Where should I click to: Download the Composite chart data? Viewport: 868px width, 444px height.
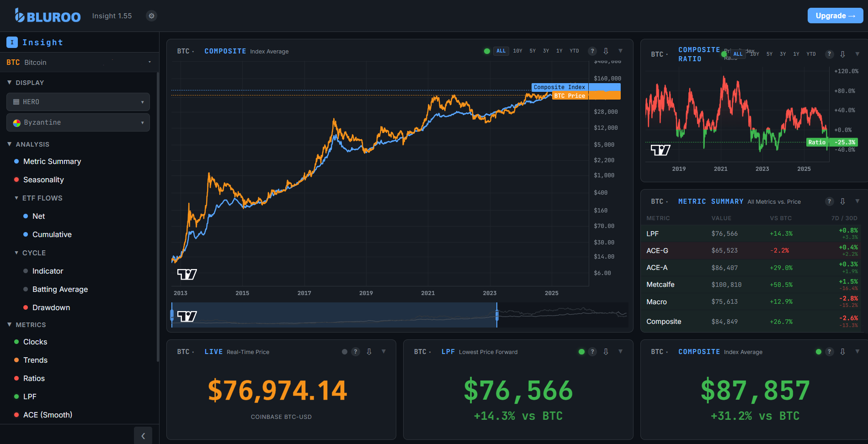pyautogui.click(x=606, y=51)
